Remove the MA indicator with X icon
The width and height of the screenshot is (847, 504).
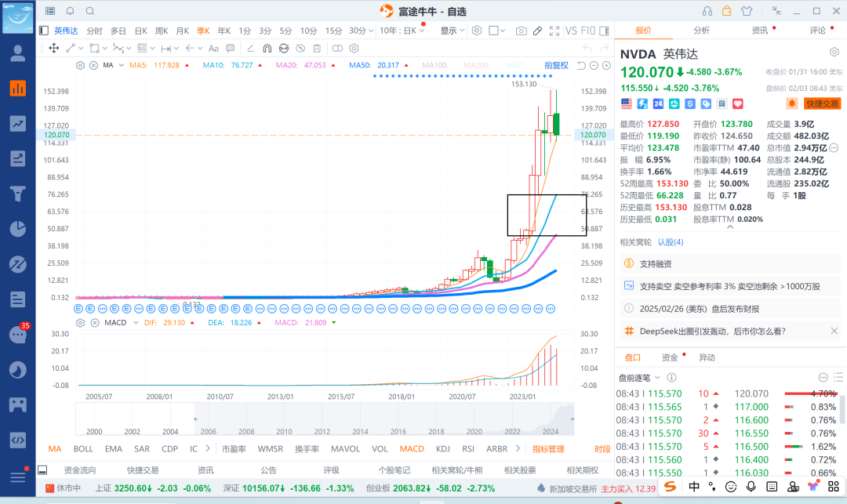[93, 65]
